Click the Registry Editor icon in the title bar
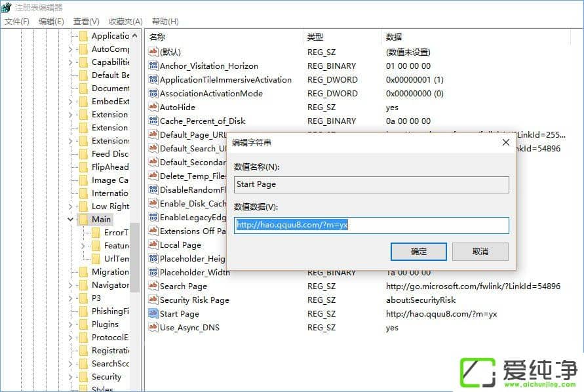 pyautogui.click(x=7, y=7)
